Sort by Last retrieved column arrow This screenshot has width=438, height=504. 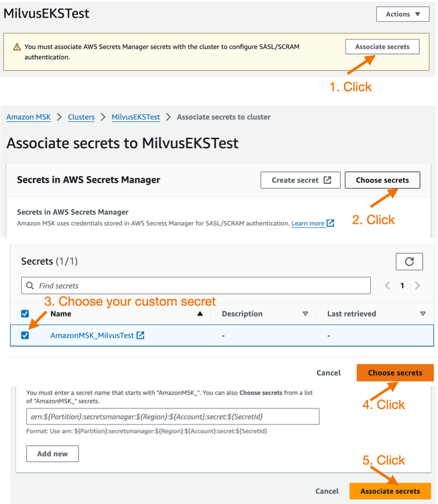pyautogui.click(x=423, y=314)
